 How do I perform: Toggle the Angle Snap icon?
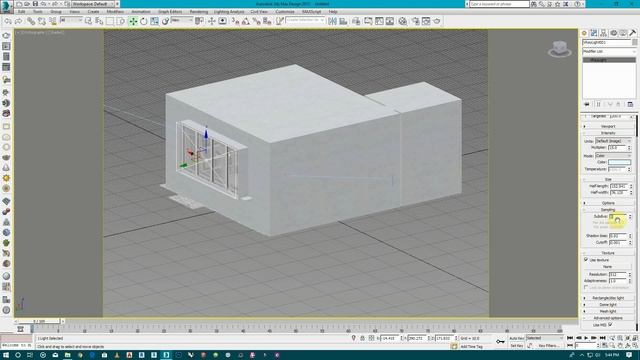pyautogui.click(x=246, y=21)
